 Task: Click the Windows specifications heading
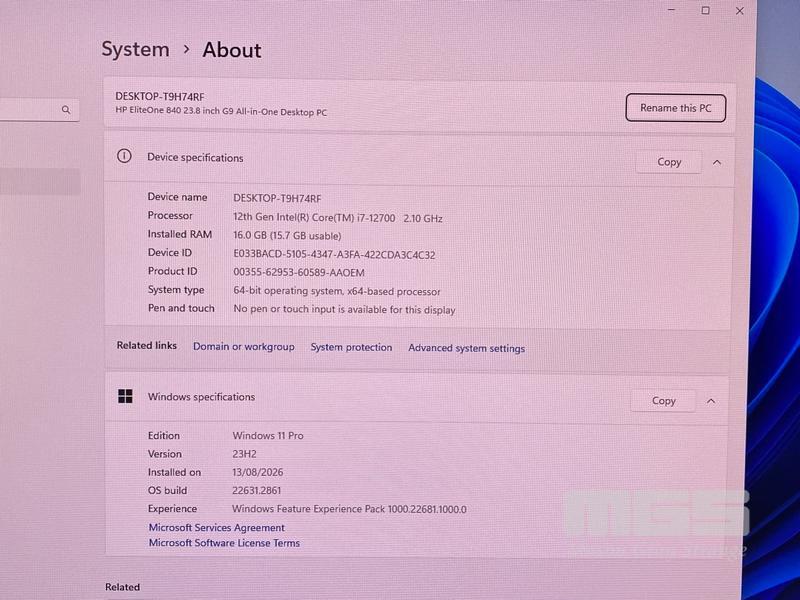(x=202, y=397)
